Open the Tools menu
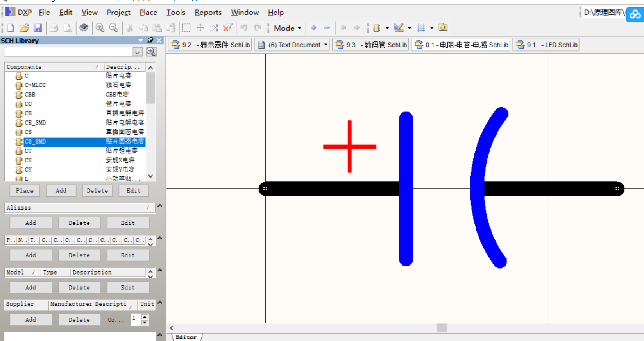The image size is (644, 341). 176,13
